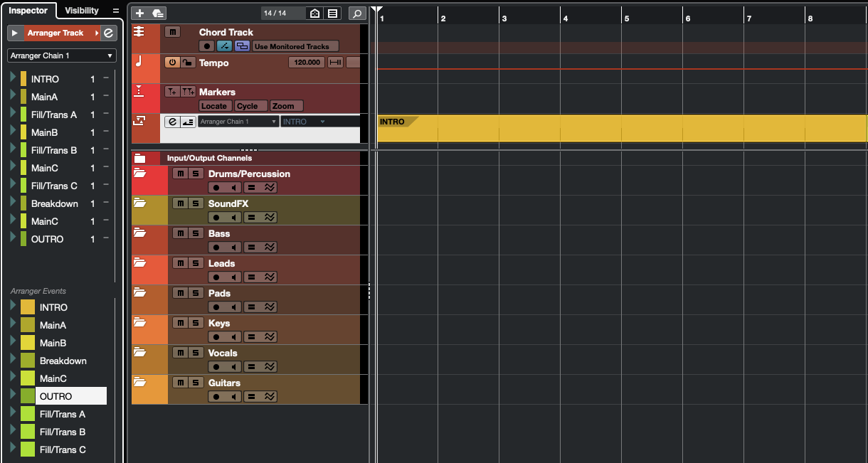The image size is (868, 463).
Task: Click the Add Marker icon on the Markers track
Action: (172, 92)
